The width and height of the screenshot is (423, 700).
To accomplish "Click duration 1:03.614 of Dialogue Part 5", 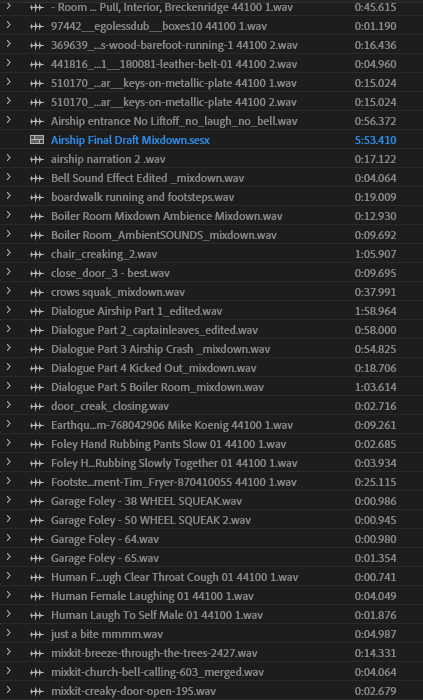I will pyautogui.click(x=375, y=387).
